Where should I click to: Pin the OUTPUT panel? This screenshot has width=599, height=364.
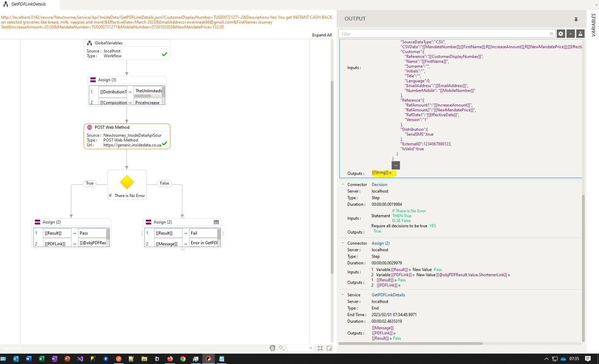tap(576, 19)
